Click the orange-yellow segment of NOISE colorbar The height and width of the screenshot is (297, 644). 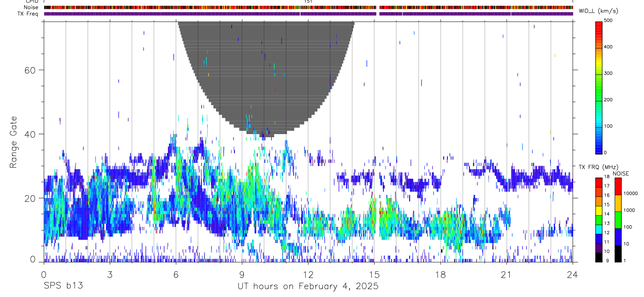pyautogui.click(x=617, y=203)
